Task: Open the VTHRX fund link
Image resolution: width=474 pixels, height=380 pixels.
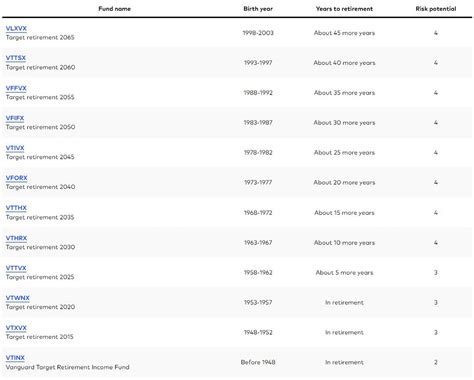Action: tap(16, 238)
